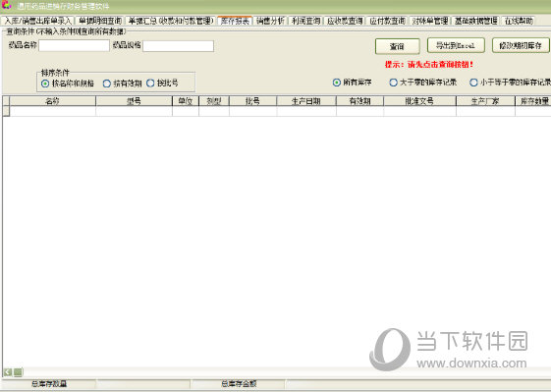
Task: Click the 库存数量 column header
Action: click(533, 101)
